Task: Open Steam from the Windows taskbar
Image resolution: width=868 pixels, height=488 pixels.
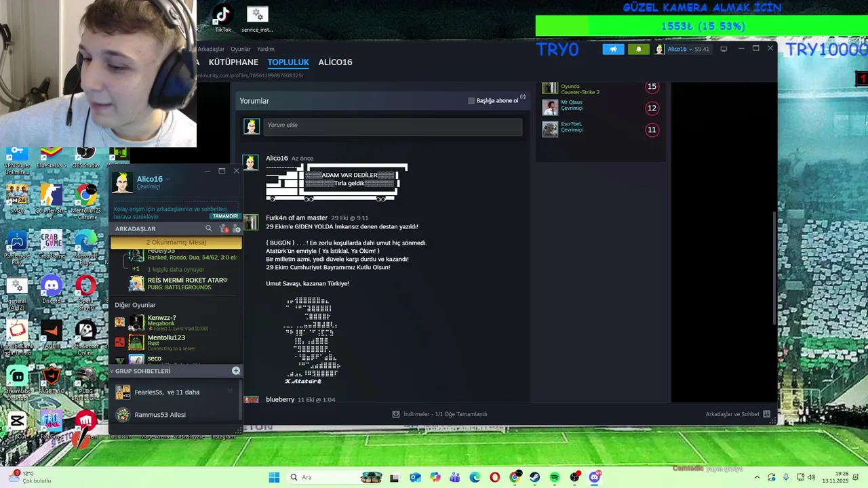Action: [534, 477]
